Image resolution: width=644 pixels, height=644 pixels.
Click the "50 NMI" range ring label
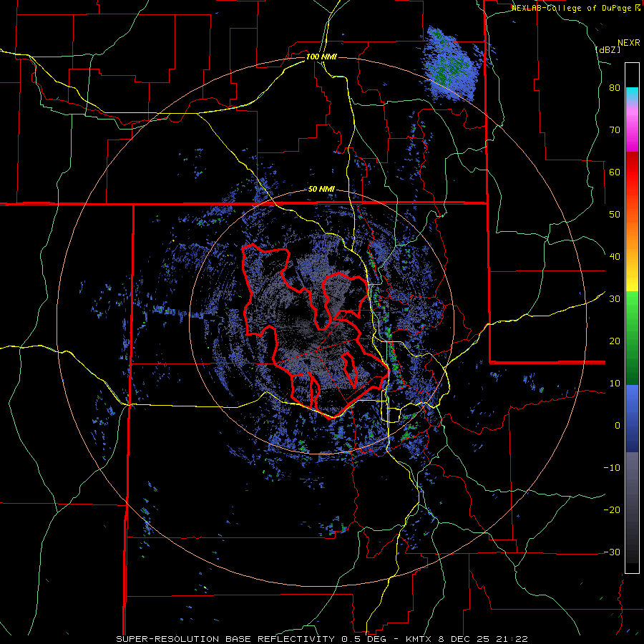pyautogui.click(x=321, y=190)
